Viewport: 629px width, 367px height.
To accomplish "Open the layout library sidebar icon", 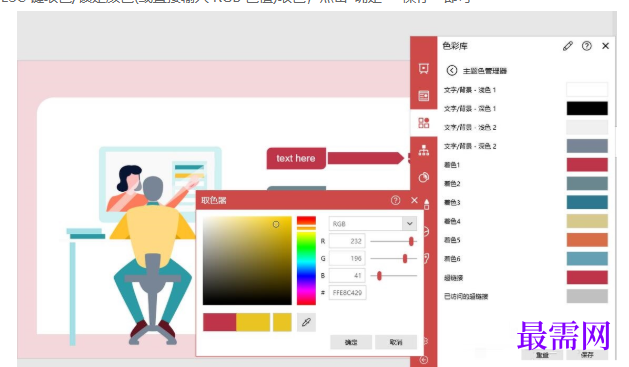I will tap(424, 95).
